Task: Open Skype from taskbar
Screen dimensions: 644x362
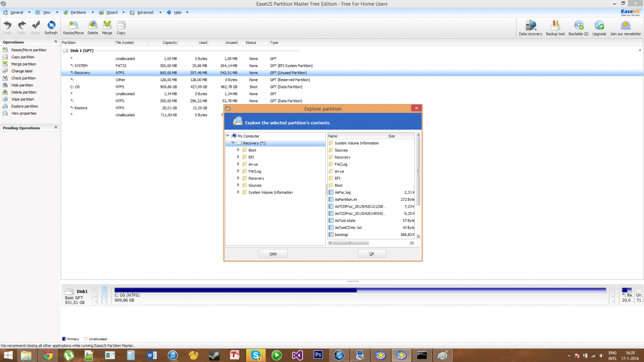Action: click(255, 355)
